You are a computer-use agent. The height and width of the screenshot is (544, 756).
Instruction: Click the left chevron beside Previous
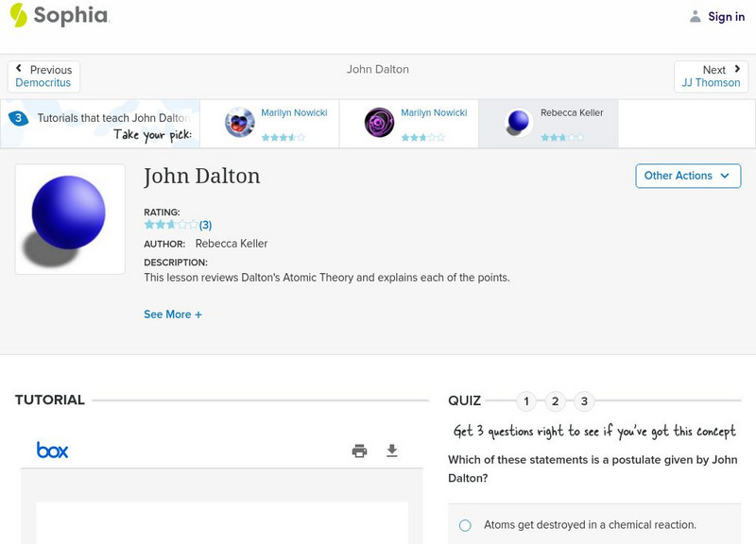point(19,68)
